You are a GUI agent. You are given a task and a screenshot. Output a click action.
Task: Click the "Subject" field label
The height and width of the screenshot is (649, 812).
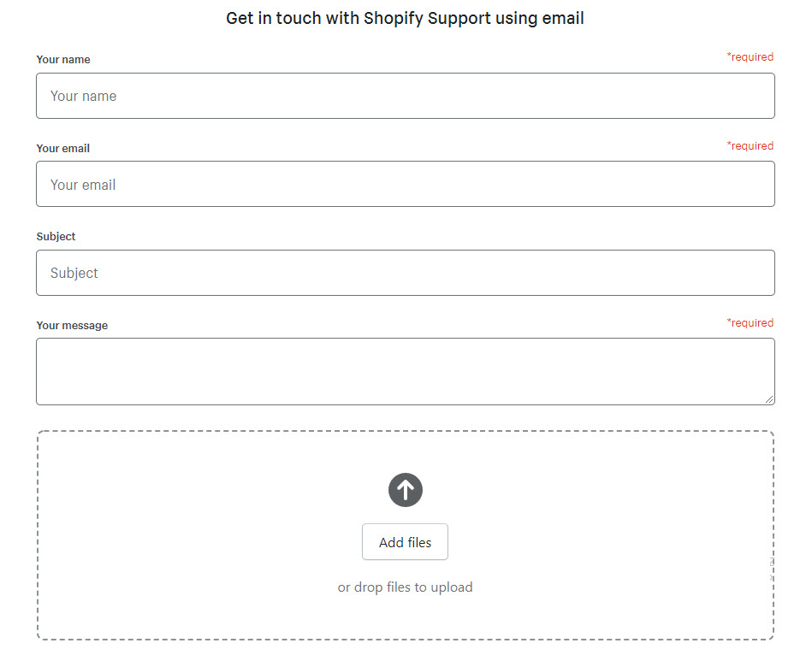point(56,237)
